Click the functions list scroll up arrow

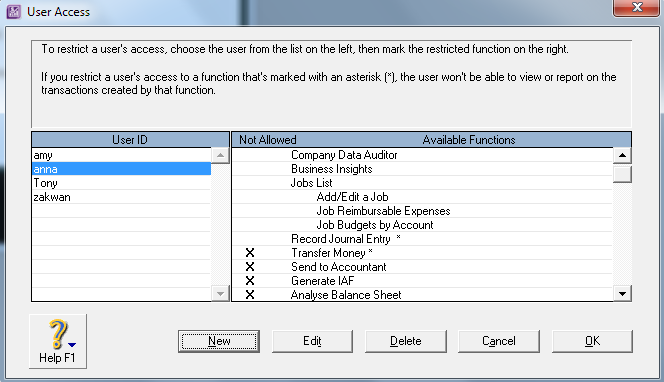click(622, 155)
